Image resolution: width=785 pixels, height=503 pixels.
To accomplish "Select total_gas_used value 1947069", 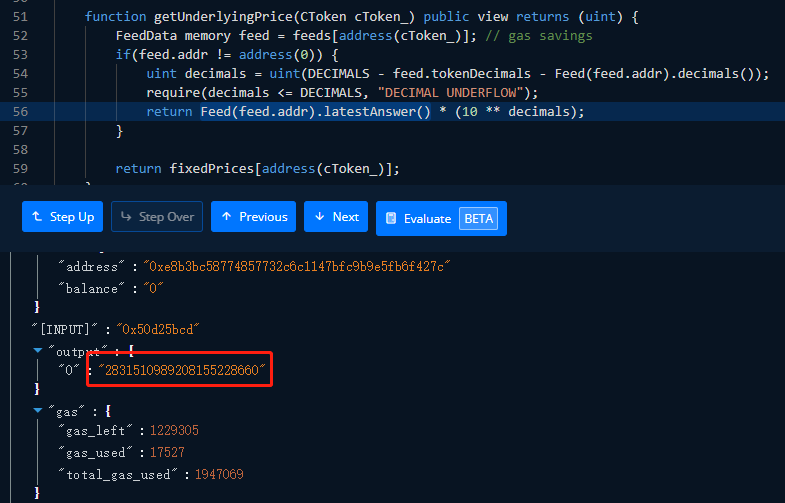I will click(x=219, y=474).
